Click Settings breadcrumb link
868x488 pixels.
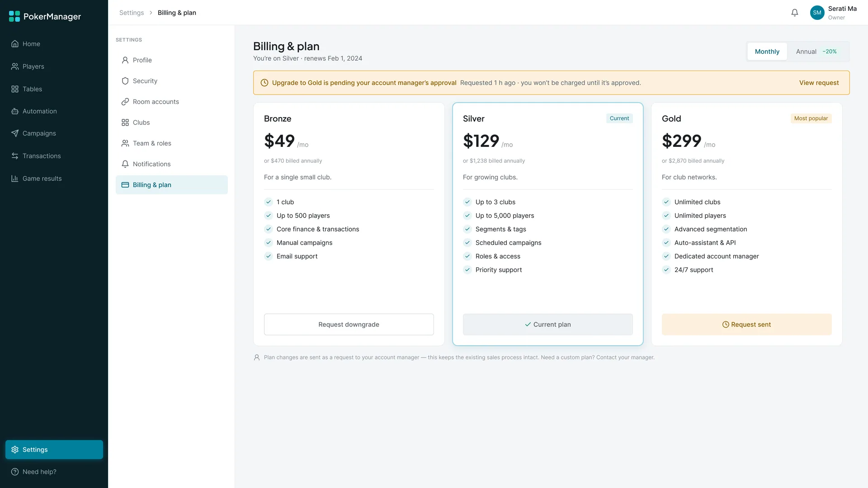click(x=132, y=13)
